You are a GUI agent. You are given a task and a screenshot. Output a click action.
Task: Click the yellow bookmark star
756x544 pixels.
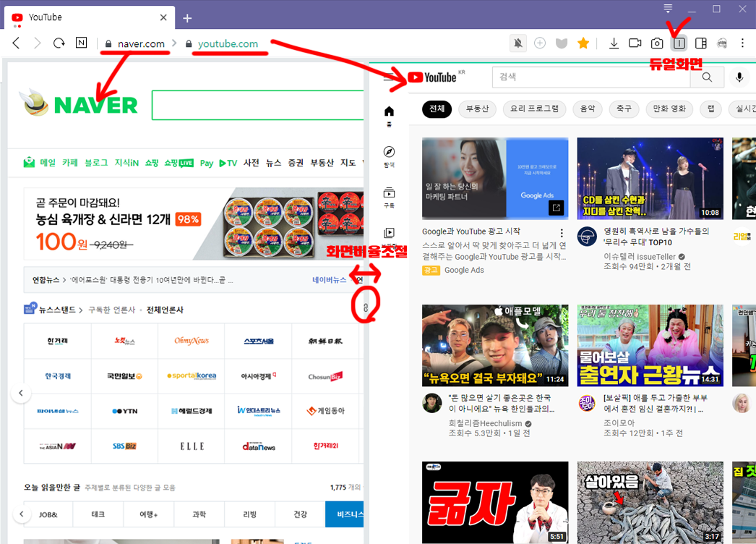click(x=583, y=43)
